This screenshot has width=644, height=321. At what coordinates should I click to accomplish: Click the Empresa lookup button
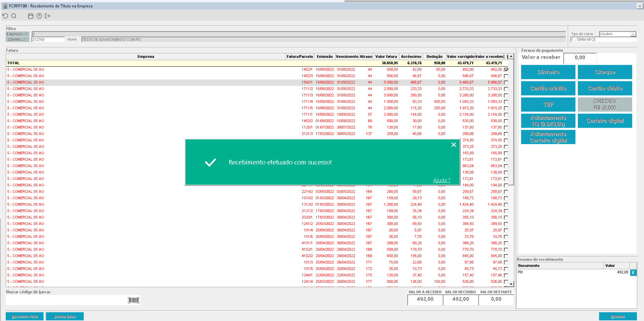click(x=17, y=34)
